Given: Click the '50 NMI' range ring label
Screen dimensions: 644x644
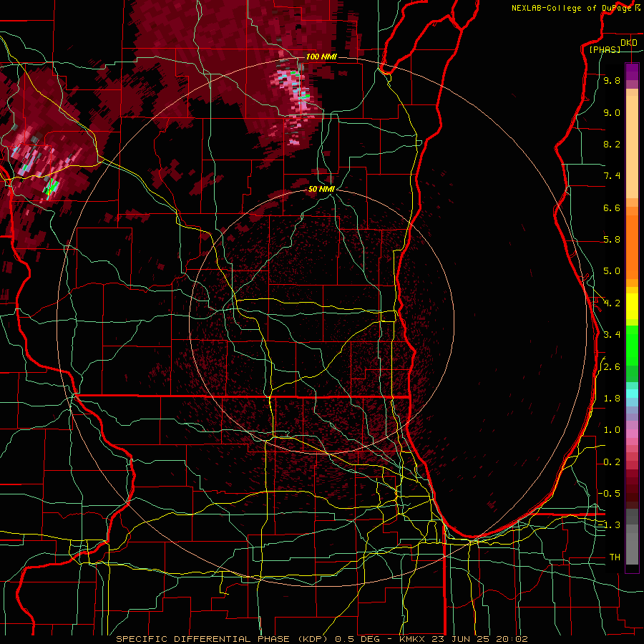Looking at the screenshot, I should tap(321, 189).
